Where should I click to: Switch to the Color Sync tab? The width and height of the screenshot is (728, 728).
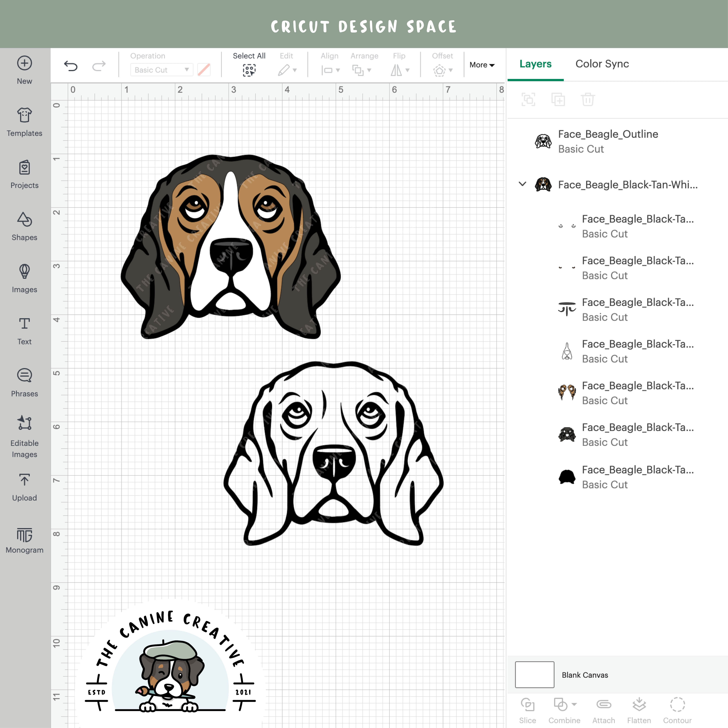pyautogui.click(x=602, y=64)
